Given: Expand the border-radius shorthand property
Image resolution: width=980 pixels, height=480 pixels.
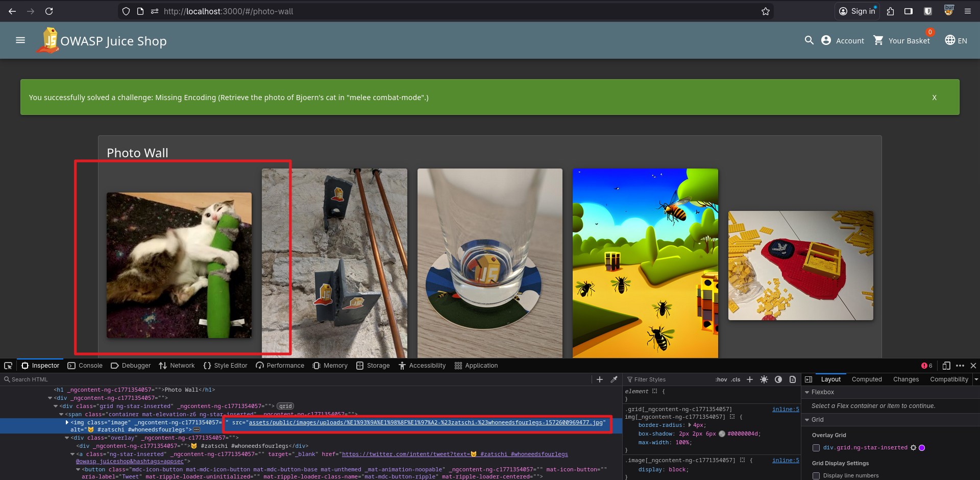Looking at the screenshot, I should click(x=690, y=425).
